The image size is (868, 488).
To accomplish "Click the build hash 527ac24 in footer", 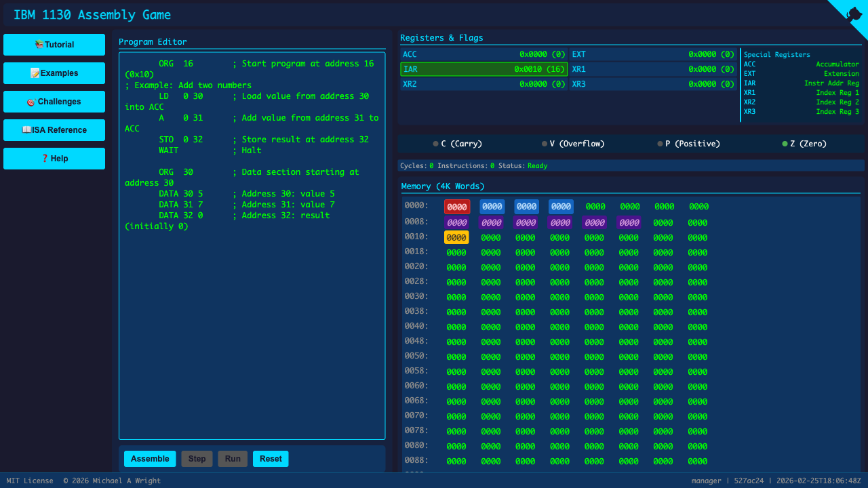I will point(749,481).
